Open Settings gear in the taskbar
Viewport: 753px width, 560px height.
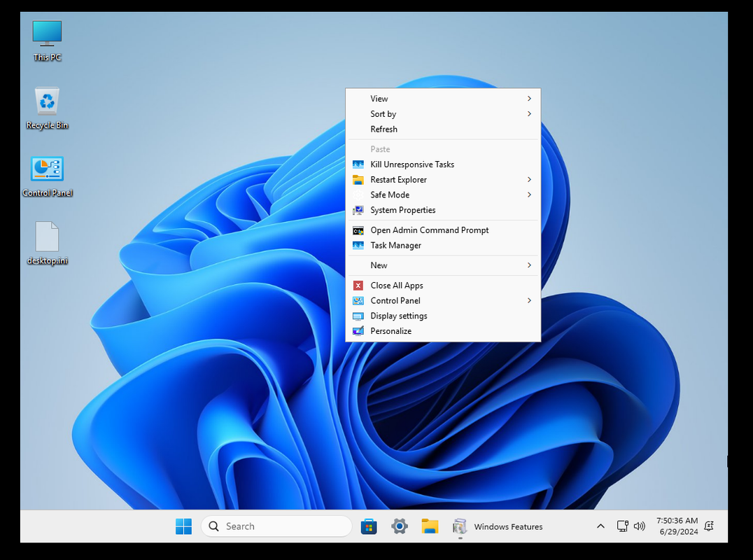tap(400, 526)
